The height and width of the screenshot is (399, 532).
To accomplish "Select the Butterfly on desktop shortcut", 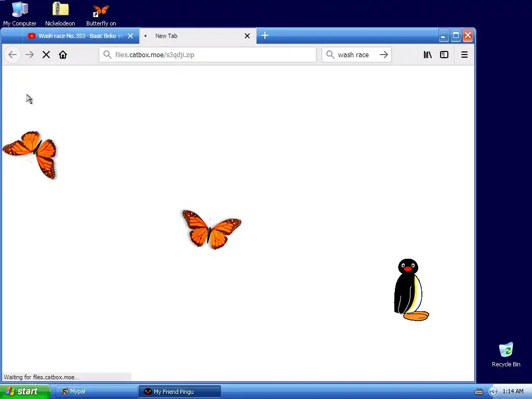I will coord(101,14).
